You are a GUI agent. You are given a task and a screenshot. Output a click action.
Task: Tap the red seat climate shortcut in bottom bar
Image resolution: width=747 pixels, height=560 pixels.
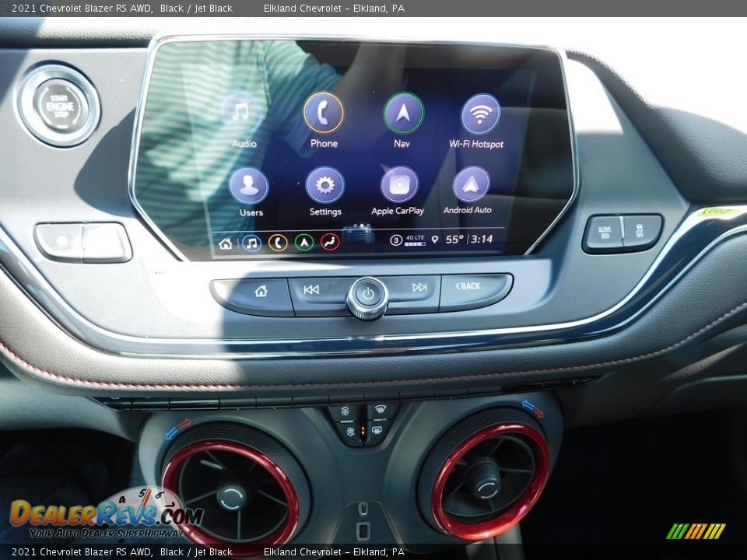[330, 241]
